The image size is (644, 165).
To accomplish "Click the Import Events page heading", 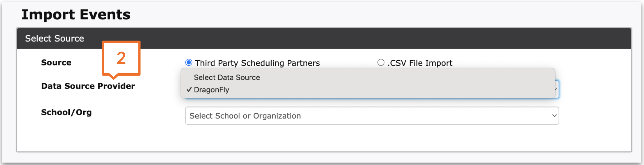I will (x=76, y=15).
